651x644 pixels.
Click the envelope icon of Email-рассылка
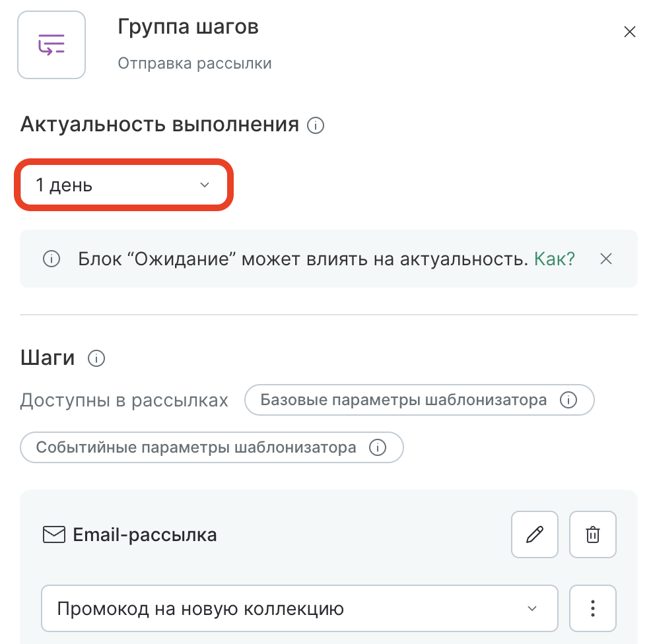pos(52,534)
